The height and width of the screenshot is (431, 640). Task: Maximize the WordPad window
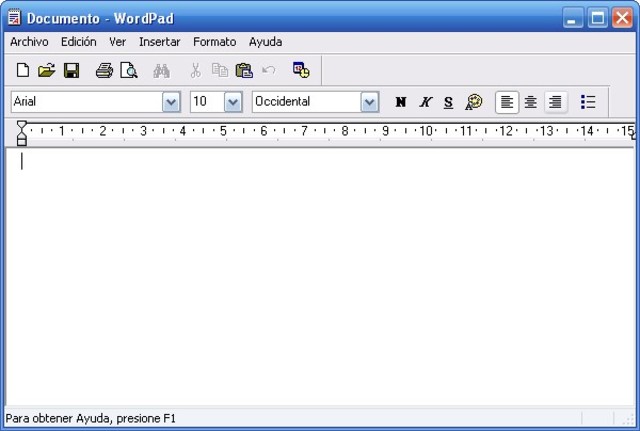pyautogui.click(x=598, y=18)
